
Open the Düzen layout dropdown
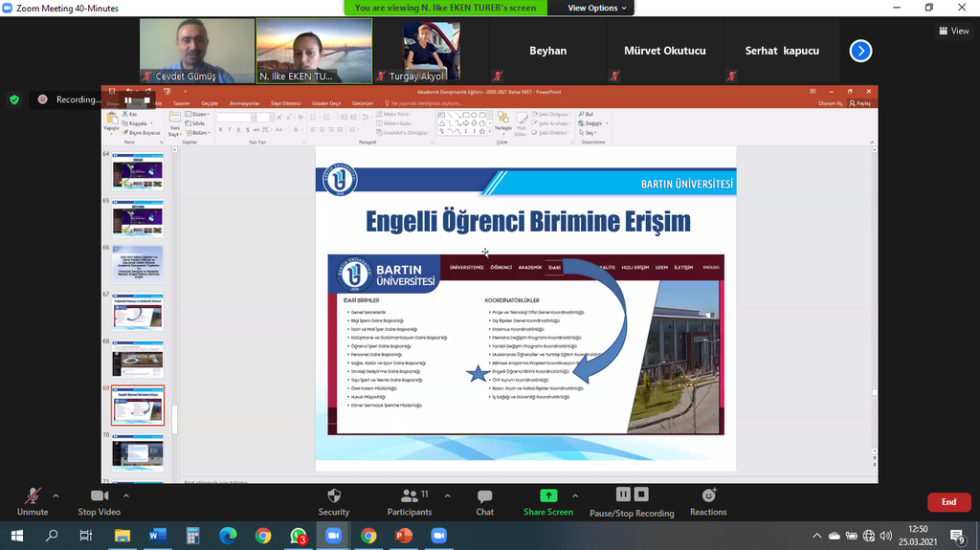(x=197, y=115)
